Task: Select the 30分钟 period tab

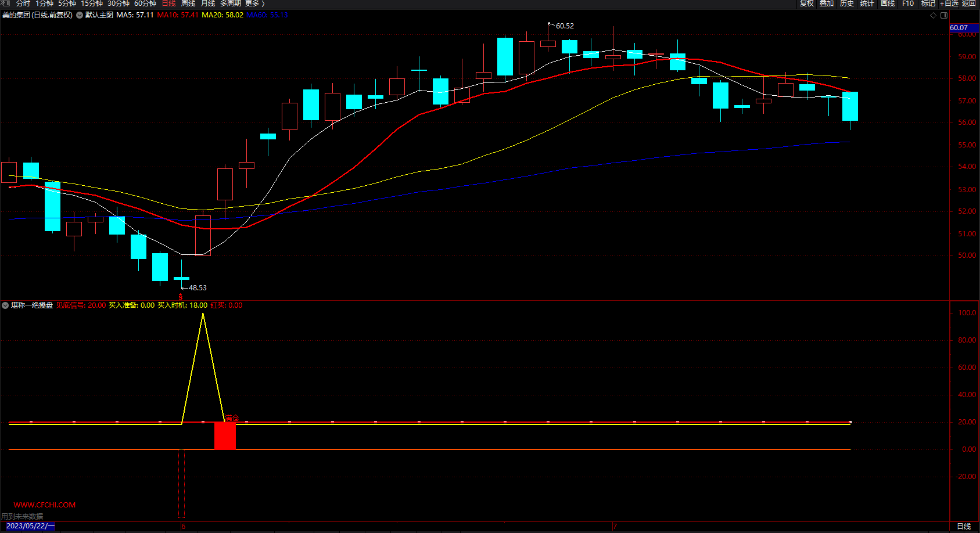Action: click(119, 3)
